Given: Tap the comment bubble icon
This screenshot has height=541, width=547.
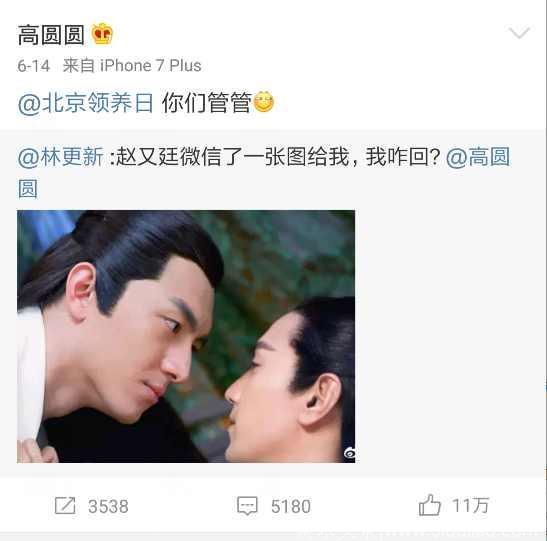Looking at the screenshot, I should click(247, 506).
